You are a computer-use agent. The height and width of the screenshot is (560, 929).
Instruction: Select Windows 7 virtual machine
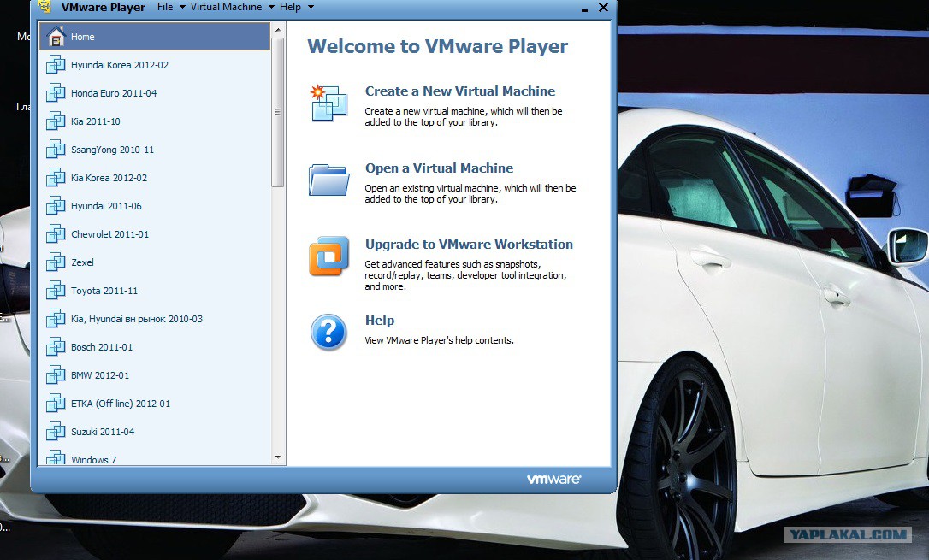[x=155, y=456]
